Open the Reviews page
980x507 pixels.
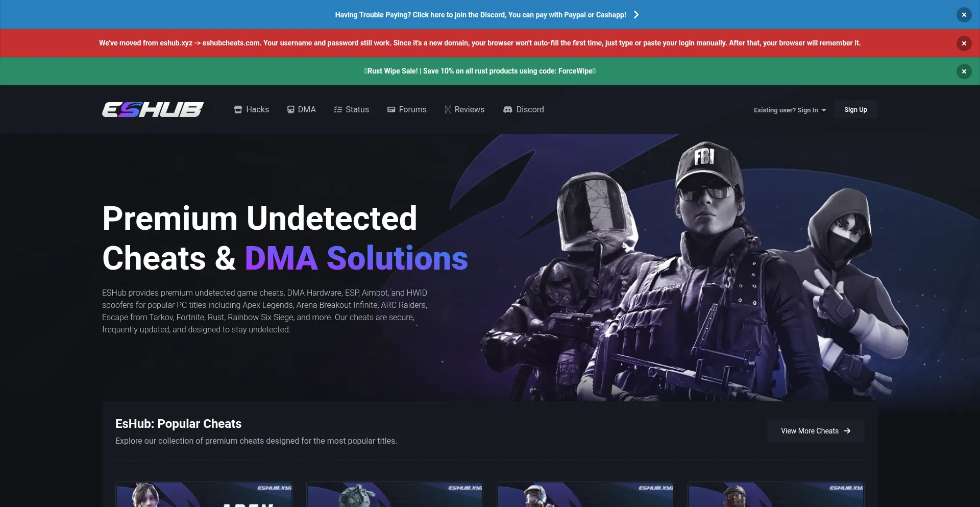(x=464, y=110)
